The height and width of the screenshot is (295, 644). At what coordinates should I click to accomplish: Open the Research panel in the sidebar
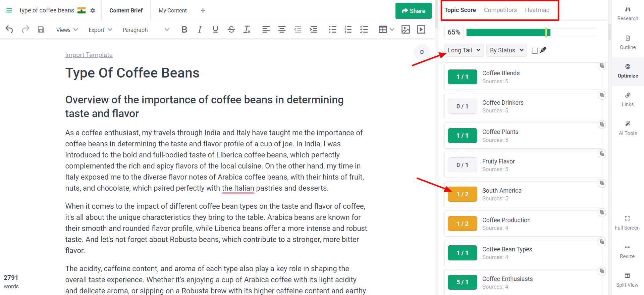coord(628,14)
